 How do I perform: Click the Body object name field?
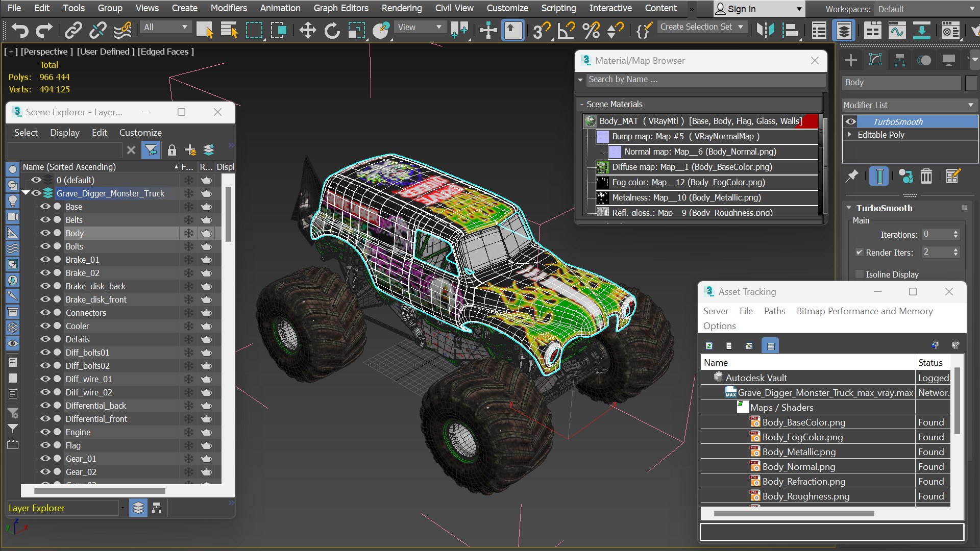click(901, 83)
